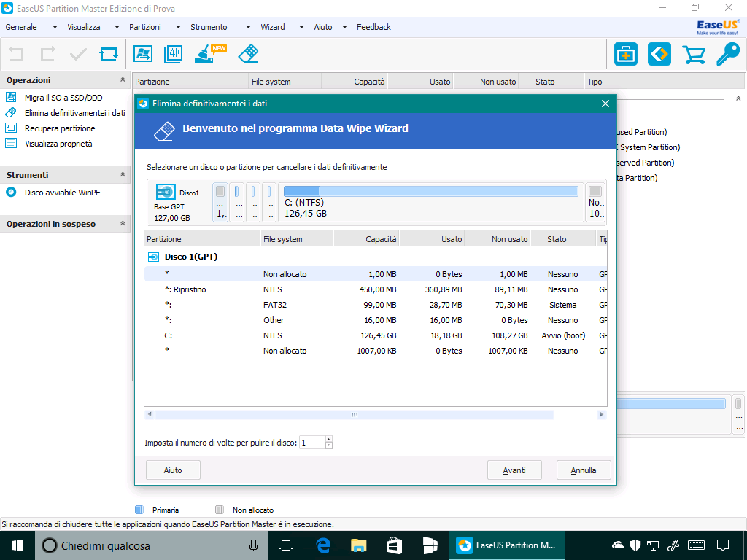This screenshot has width=747, height=560.
Task: Open Task View on taskbar
Action: tap(286, 545)
